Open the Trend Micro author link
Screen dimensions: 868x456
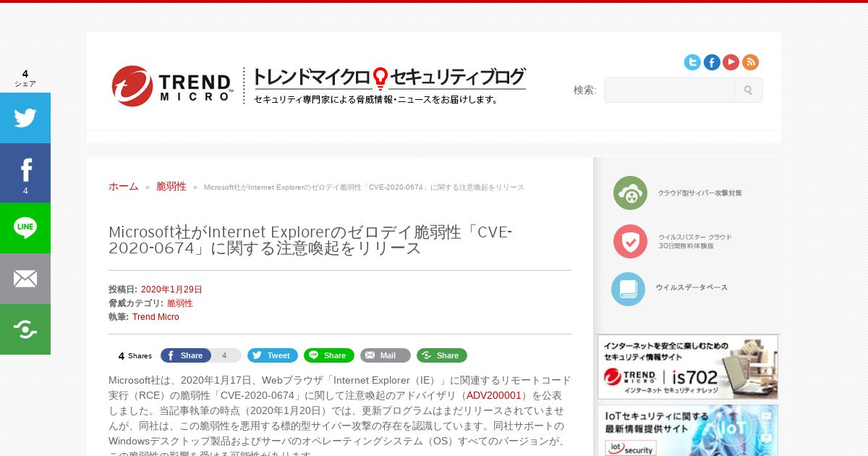pyautogui.click(x=156, y=317)
